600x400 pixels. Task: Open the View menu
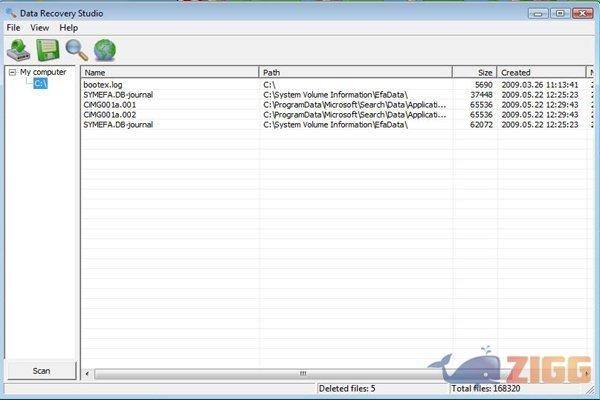pyautogui.click(x=39, y=28)
